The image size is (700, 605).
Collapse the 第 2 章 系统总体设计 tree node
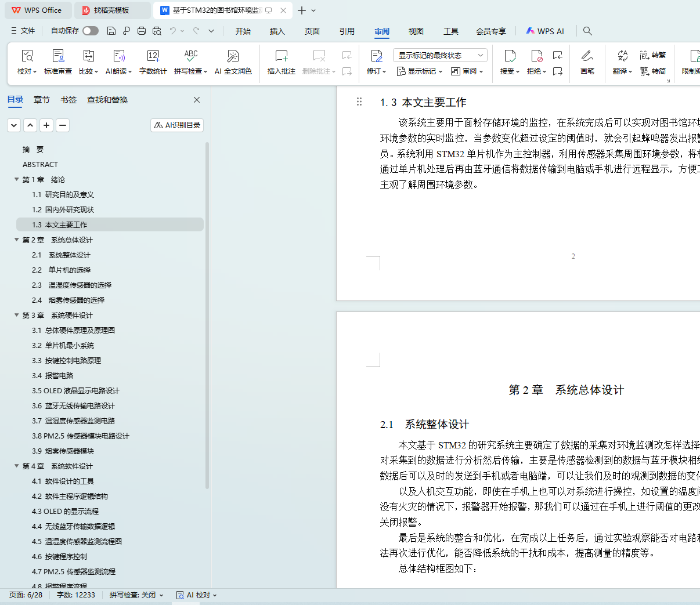pos(17,240)
